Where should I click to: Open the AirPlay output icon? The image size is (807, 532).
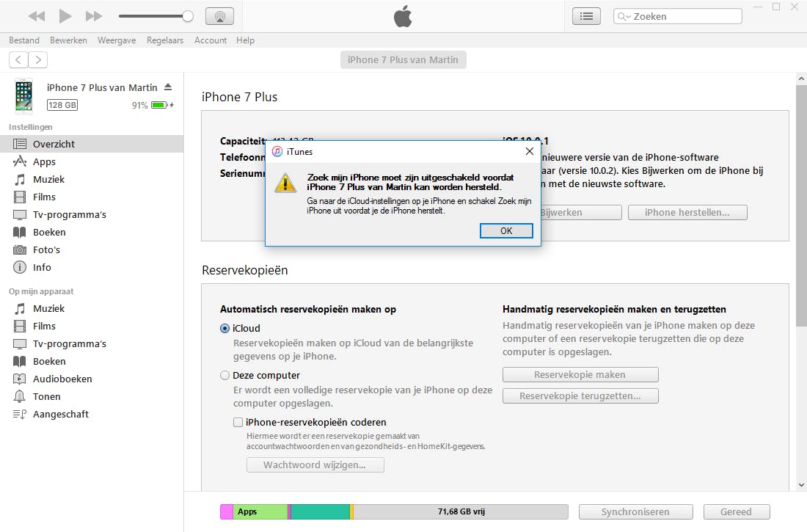[220, 16]
